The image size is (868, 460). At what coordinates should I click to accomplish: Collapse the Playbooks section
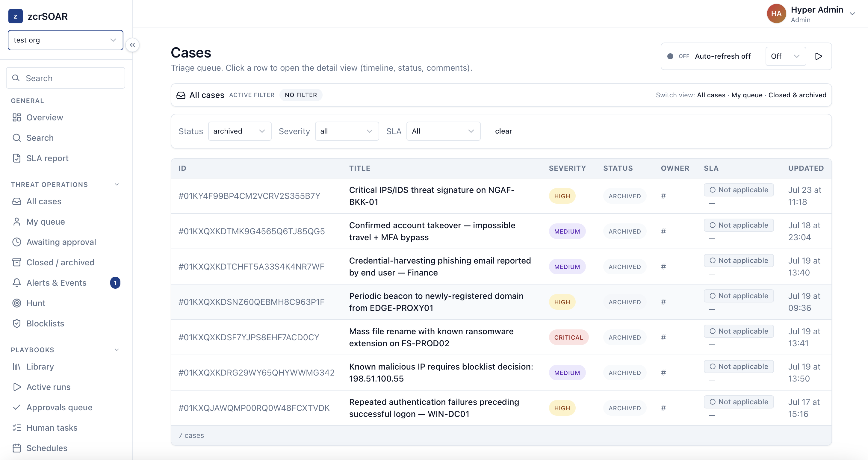[117, 350]
